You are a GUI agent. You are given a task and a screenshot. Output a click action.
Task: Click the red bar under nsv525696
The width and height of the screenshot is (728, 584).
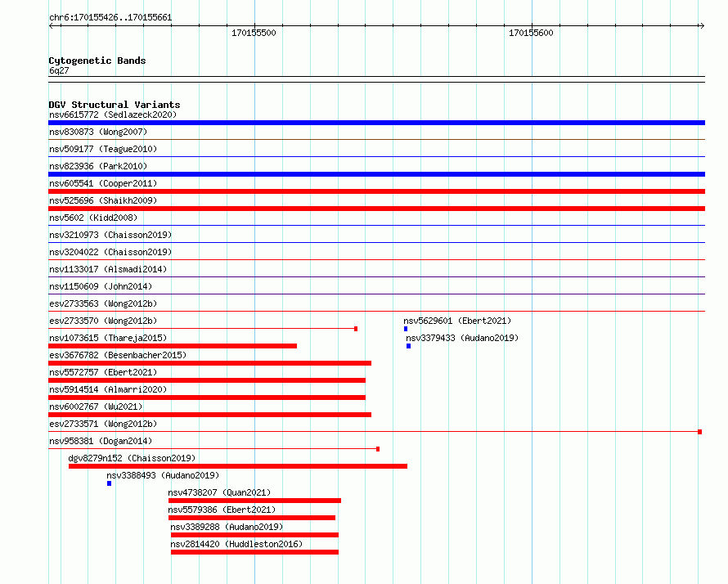click(376, 209)
